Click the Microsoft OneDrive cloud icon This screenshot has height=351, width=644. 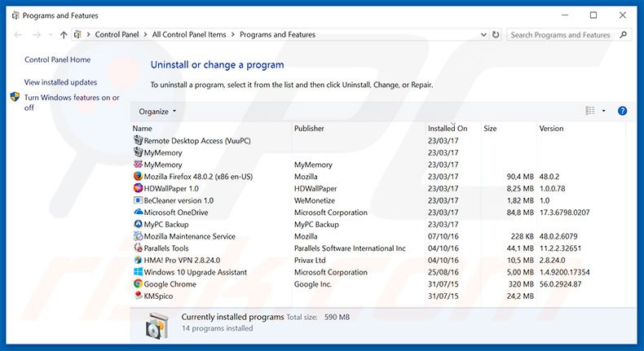[x=138, y=213]
